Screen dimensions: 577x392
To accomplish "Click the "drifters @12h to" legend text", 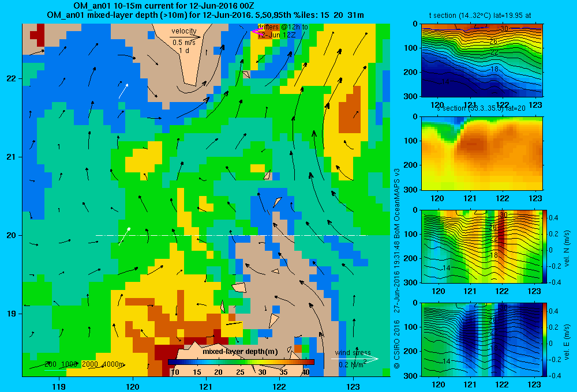I will [x=283, y=27].
